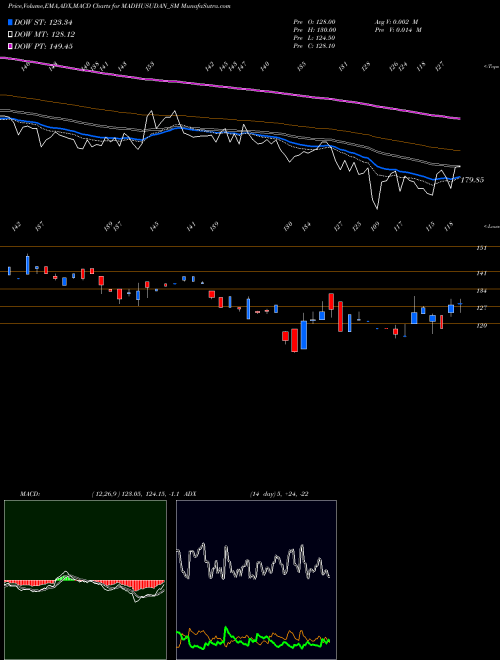Click the 127 price axis label

click(x=481, y=308)
